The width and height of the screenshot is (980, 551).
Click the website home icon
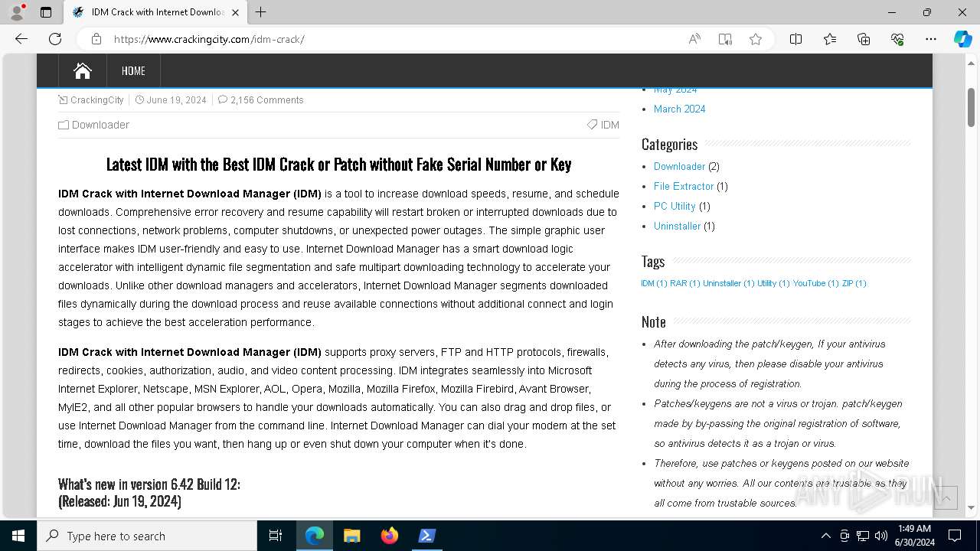click(83, 70)
